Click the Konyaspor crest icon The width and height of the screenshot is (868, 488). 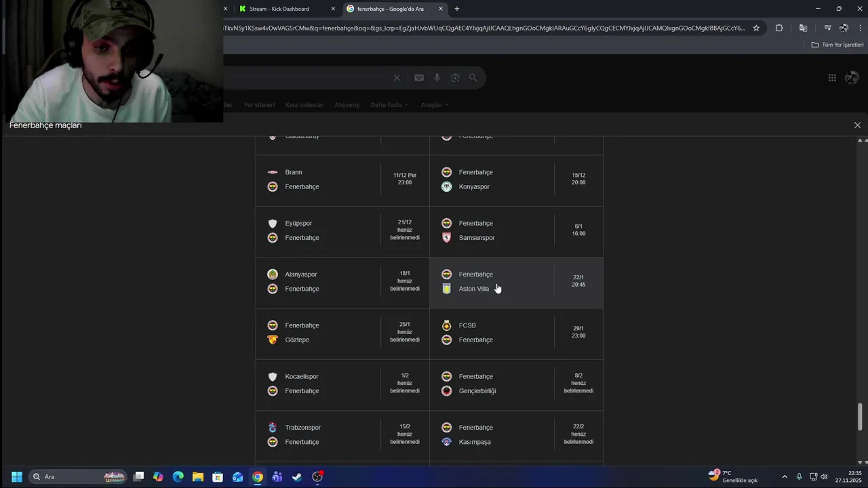tap(446, 186)
